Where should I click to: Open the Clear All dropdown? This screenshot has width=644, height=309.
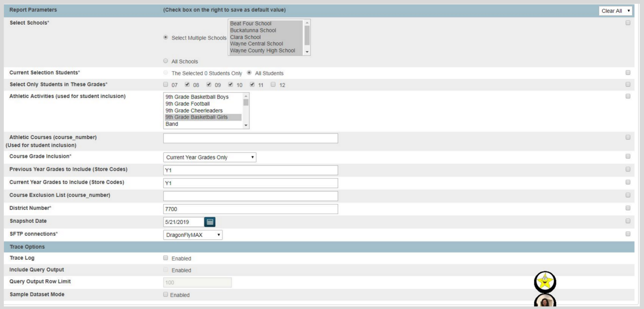pos(615,11)
